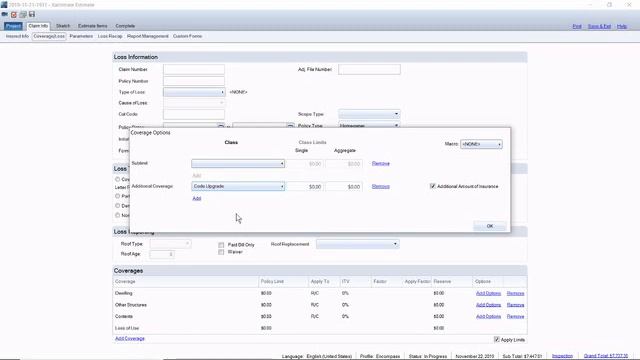640x360 pixels.
Task: Click Status: In Progress in status bar
Action: tap(428, 356)
